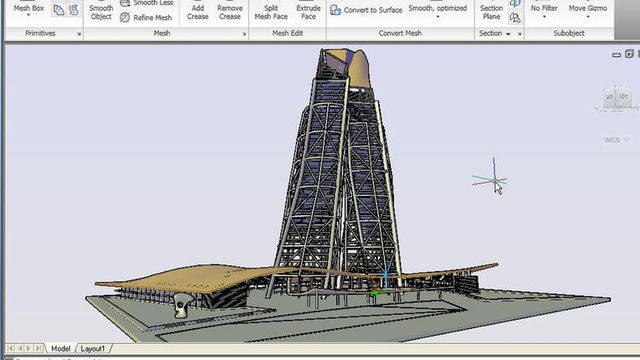Click the upper icon right of Section Plane
The width and height of the screenshot is (640, 360).
point(515,3)
